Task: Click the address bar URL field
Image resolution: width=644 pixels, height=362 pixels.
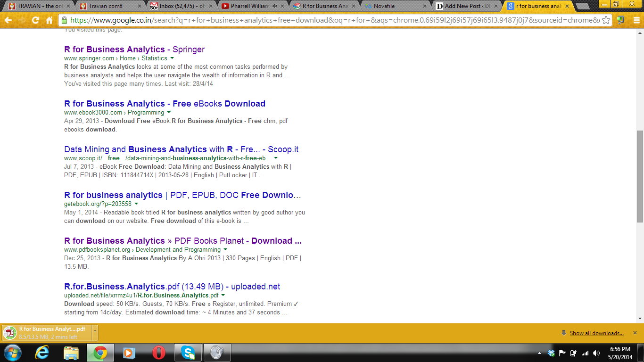Action: pos(330,20)
